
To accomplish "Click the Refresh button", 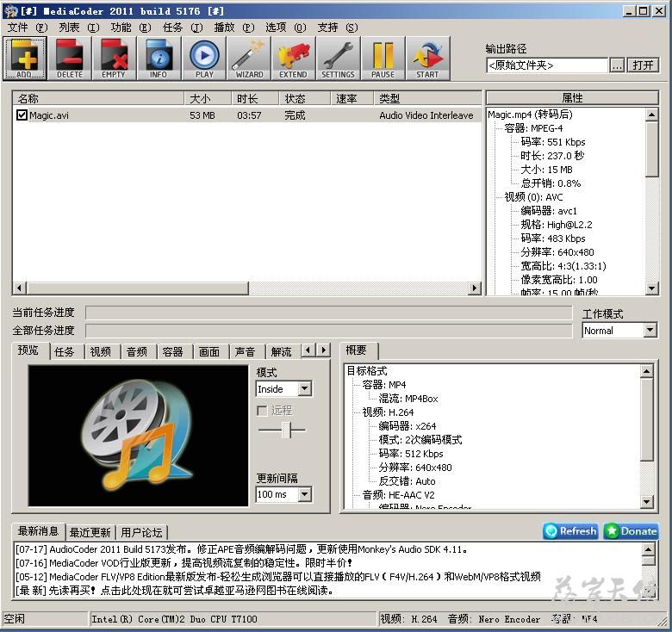I will pos(571,531).
